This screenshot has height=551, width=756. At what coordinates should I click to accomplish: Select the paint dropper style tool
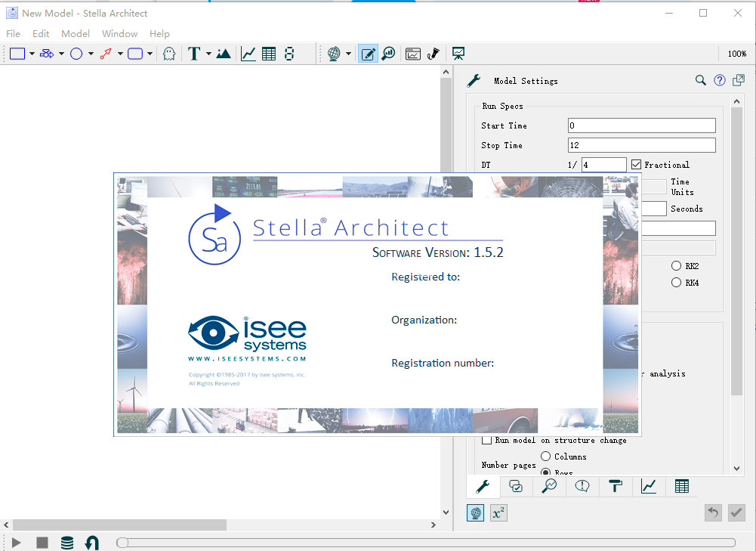pyautogui.click(x=434, y=54)
